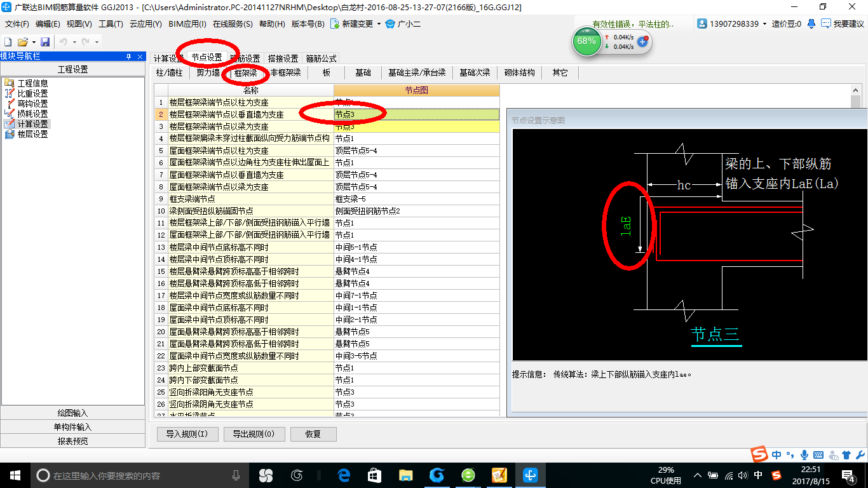The image size is (868, 488).
Task: Click node cell 中间5-1节点
Action: click(417, 248)
